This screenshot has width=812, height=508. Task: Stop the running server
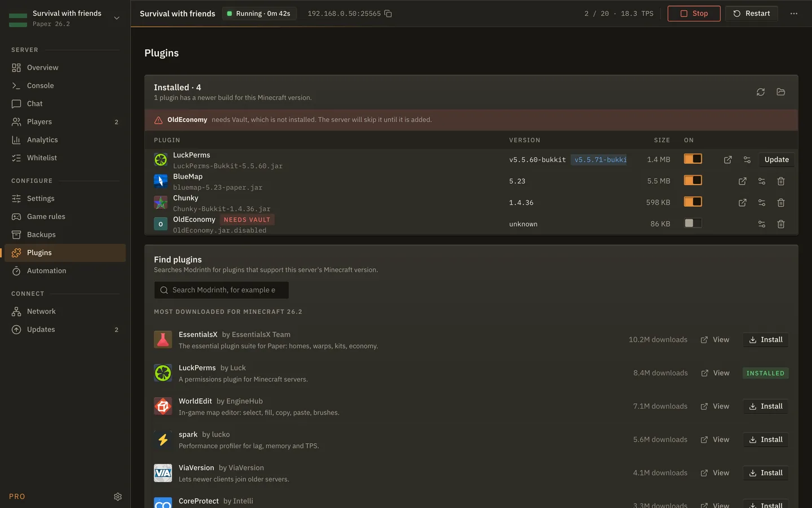694,14
